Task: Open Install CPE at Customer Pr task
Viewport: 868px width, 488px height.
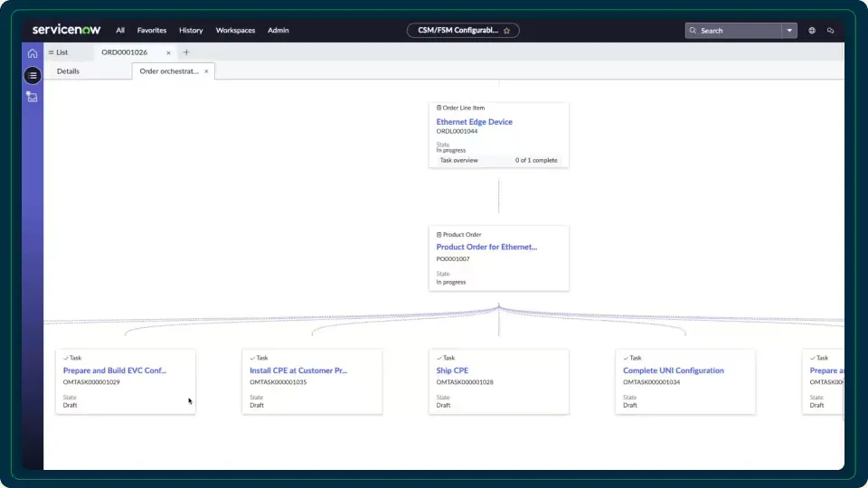Action: tap(298, 371)
